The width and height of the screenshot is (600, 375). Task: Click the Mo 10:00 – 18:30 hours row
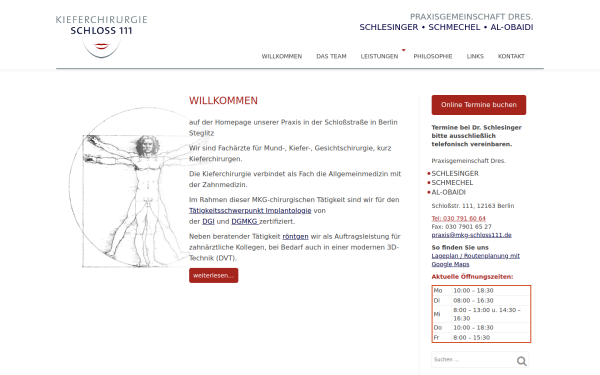click(x=481, y=291)
